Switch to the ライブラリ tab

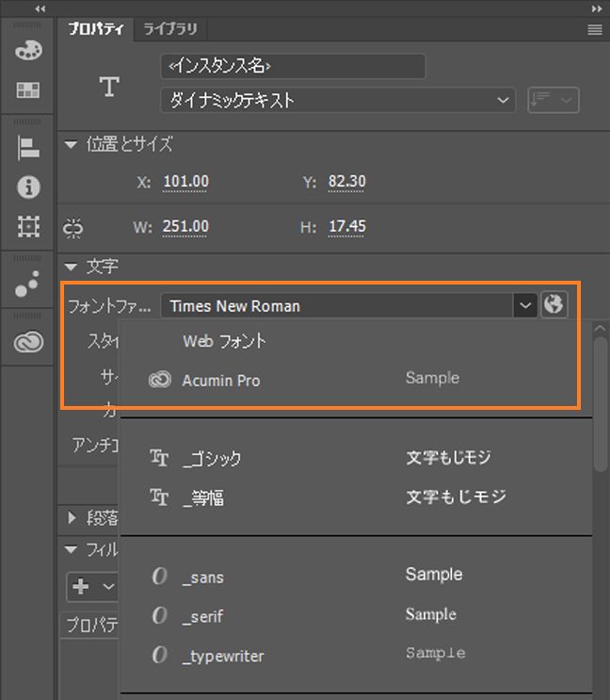(169, 29)
